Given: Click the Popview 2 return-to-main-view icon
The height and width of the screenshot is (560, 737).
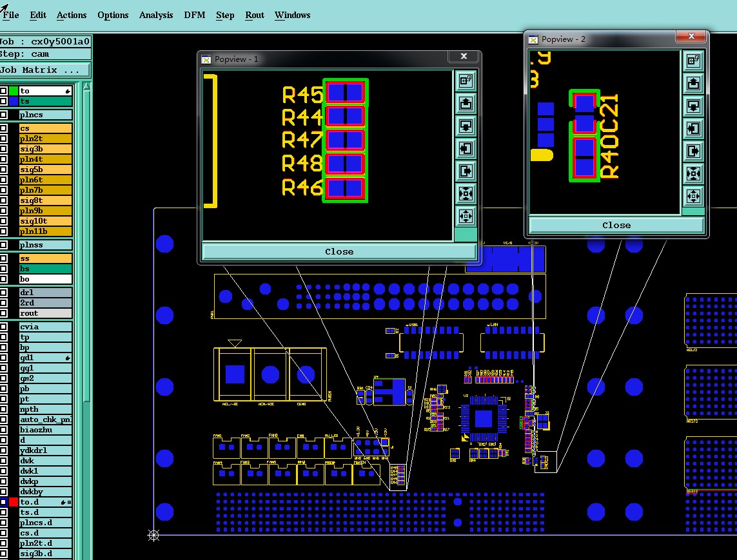Looking at the screenshot, I should point(693,61).
